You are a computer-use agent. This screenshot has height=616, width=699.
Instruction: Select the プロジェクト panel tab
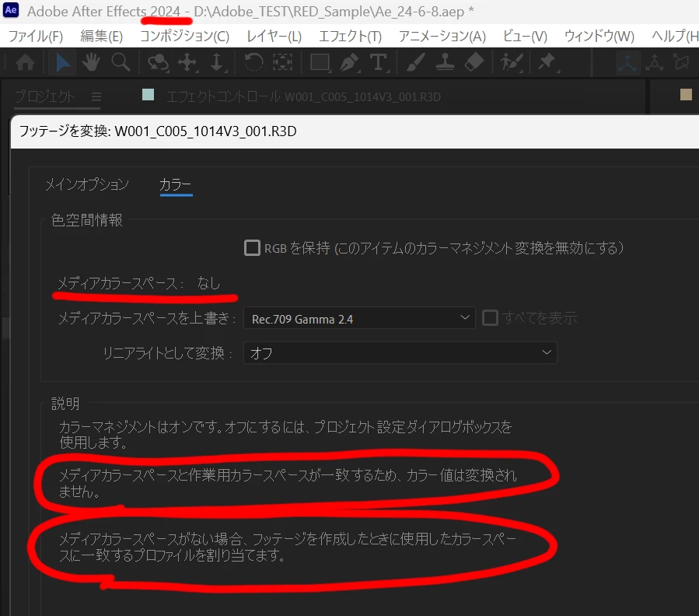click(44, 96)
